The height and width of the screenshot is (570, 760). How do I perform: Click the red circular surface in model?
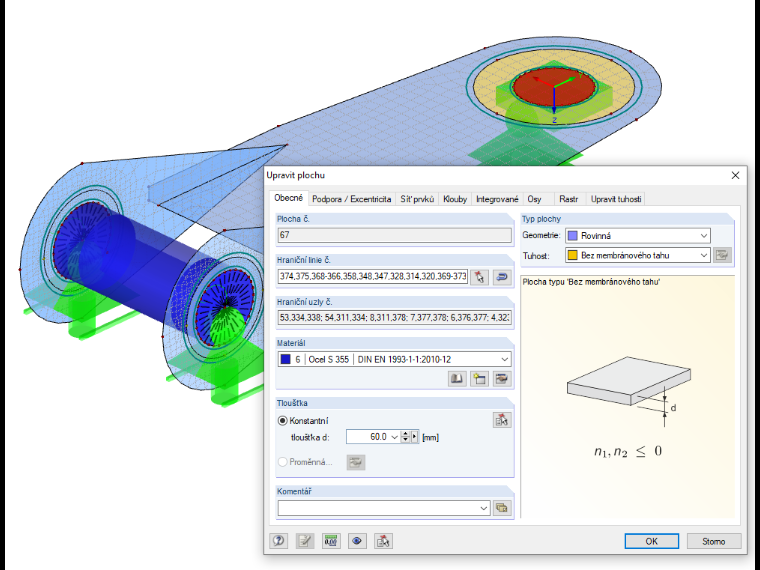coord(554,87)
